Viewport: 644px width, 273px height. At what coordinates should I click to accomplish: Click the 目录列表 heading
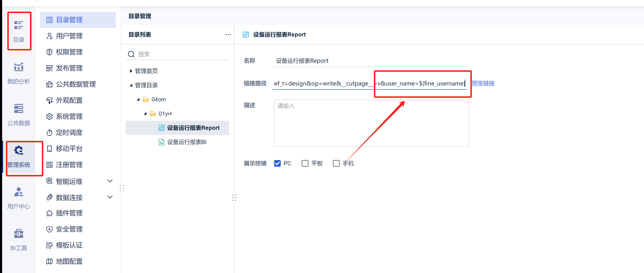140,35
